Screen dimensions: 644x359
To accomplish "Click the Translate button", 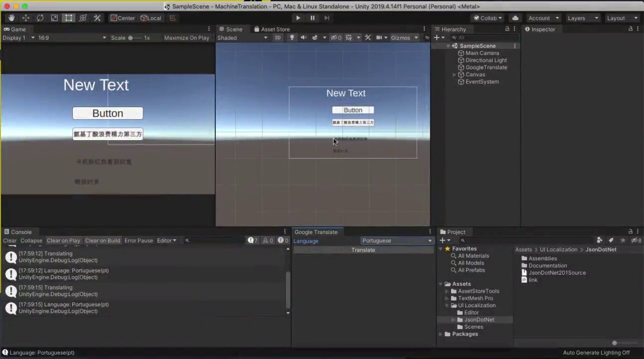I will pos(363,250).
